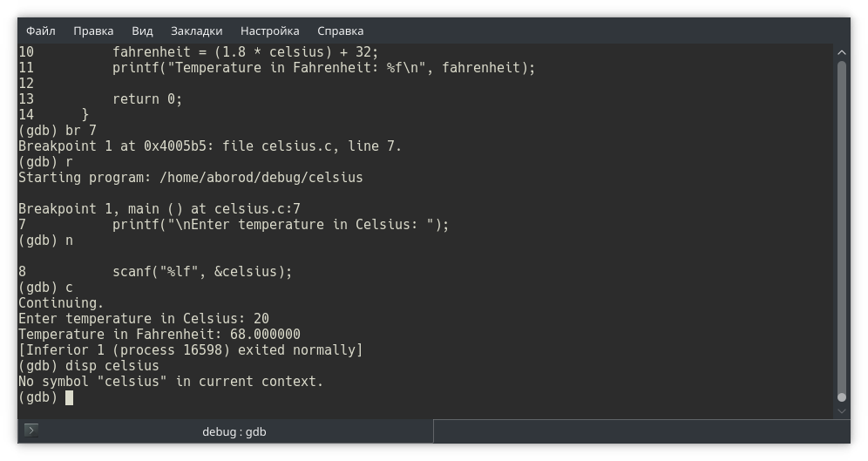Open the Вид menu
The width and height of the screenshot is (868, 461).
click(142, 31)
